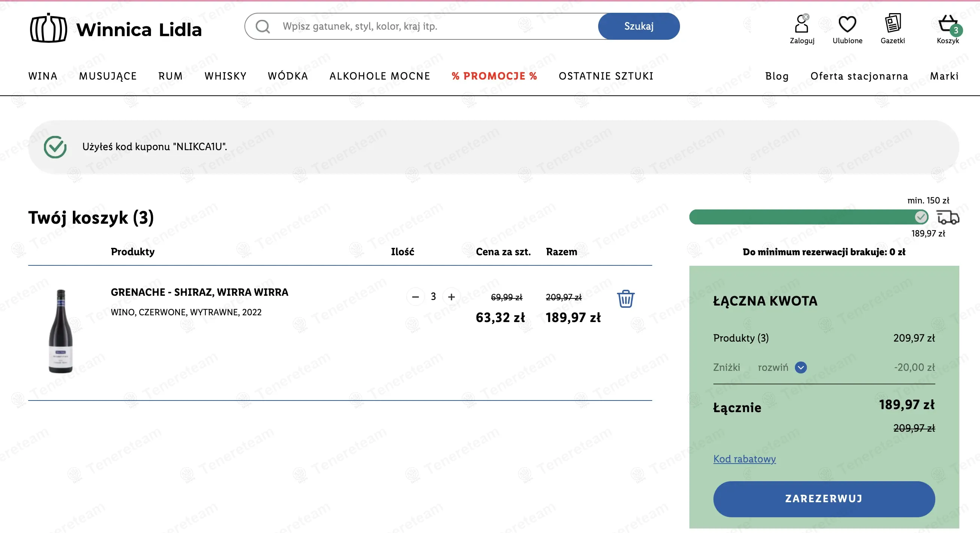Open ALKOHOLE MOCNE category
Image resolution: width=980 pixels, height=533 pixels.
point(380,76)
